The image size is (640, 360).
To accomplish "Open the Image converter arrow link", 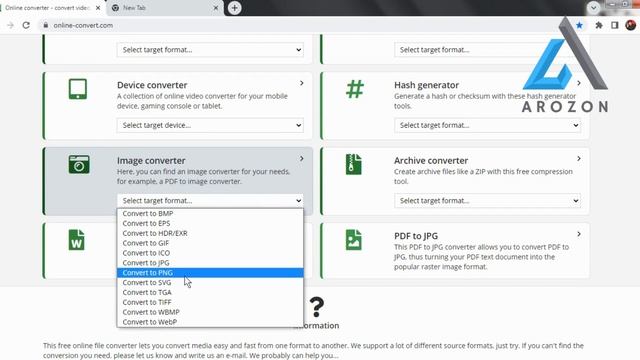I will (302, 159).
